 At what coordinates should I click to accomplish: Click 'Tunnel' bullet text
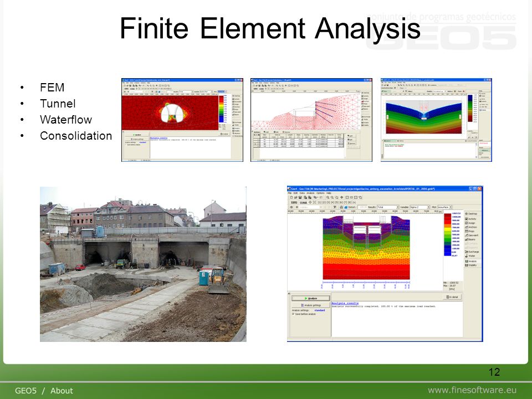[x=58, y=104]
